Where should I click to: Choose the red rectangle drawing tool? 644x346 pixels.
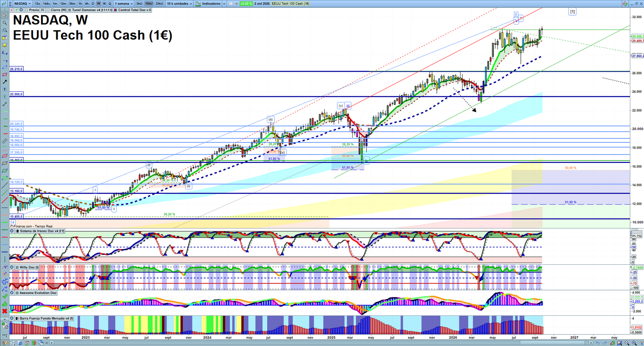[5, 75]
